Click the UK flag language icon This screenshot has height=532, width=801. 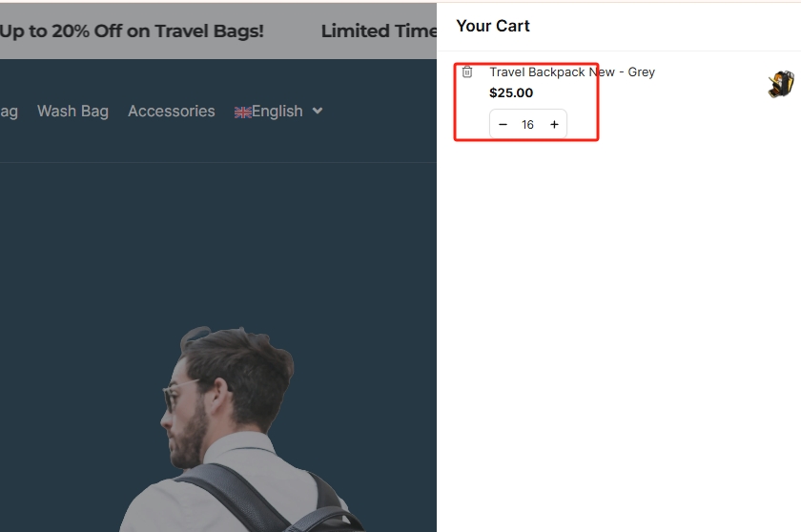click(x=243, y=112)
